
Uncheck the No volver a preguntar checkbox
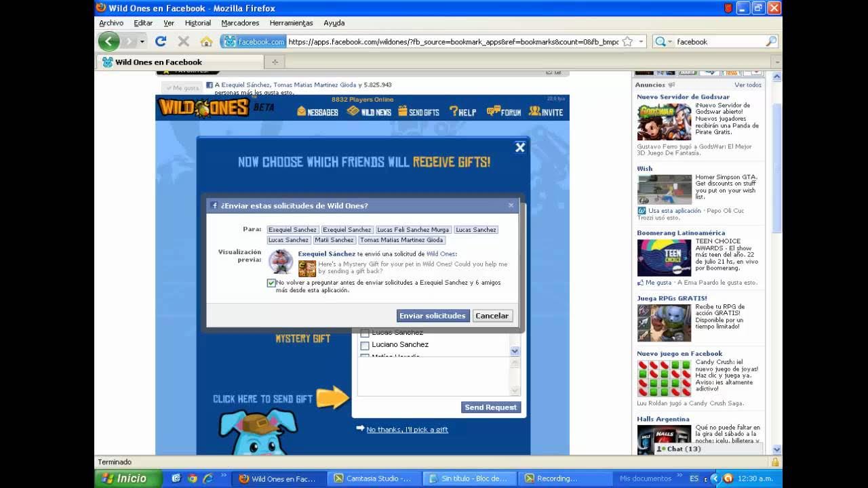click(271, 283)
